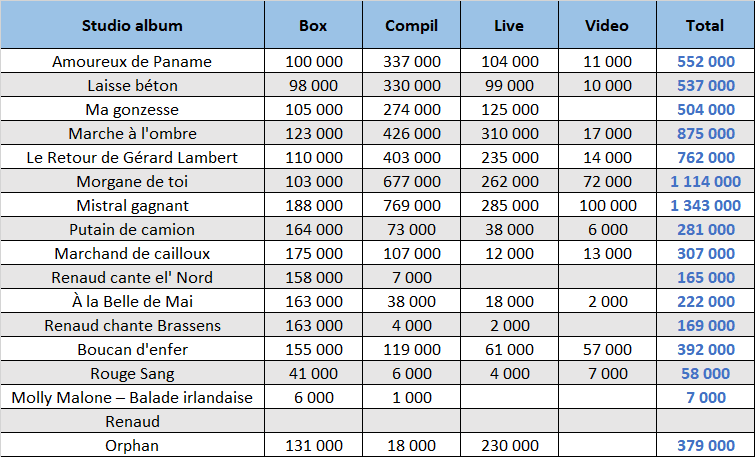755x457 pixels.
Task: Select the Renaud cante el' Nord row
Action: (378, 277)
